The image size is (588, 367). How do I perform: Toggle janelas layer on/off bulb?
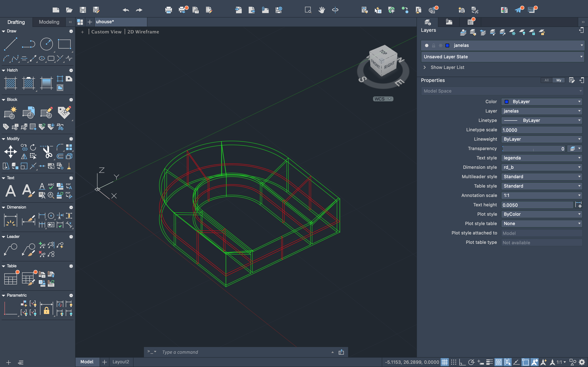(427, 45)
